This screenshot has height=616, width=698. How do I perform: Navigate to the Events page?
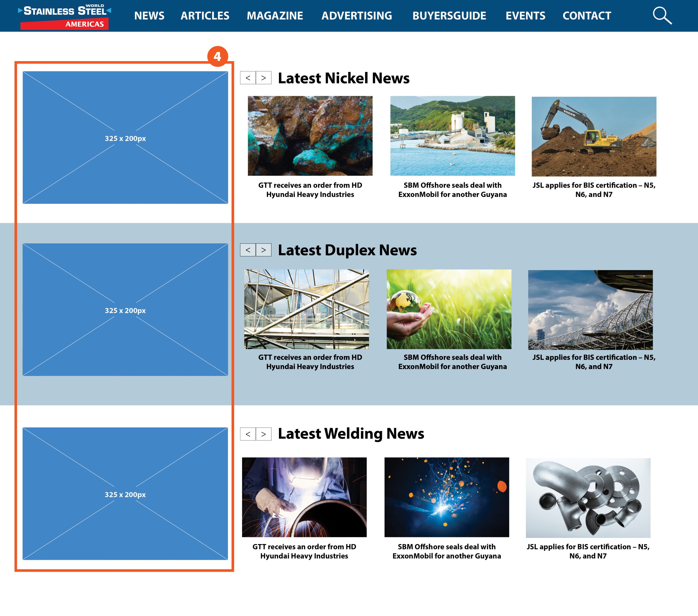[x=525, y=16]
